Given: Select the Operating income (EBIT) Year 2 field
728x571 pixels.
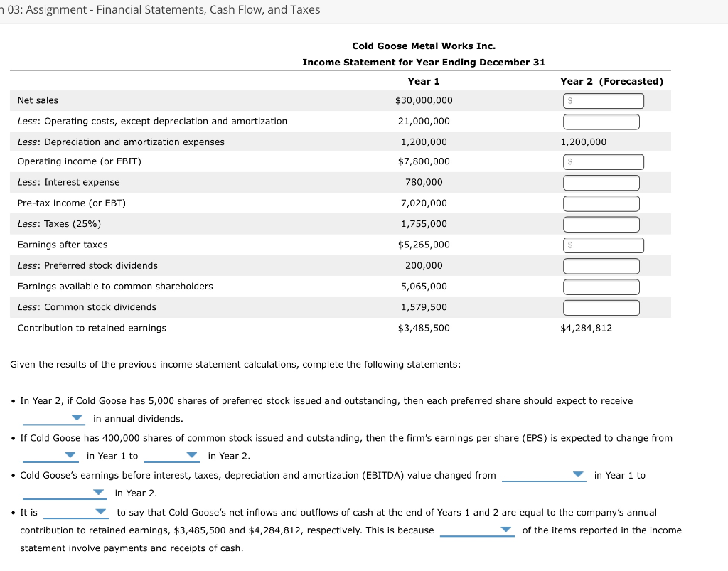Looking at the screenshot, I should 603,161.
